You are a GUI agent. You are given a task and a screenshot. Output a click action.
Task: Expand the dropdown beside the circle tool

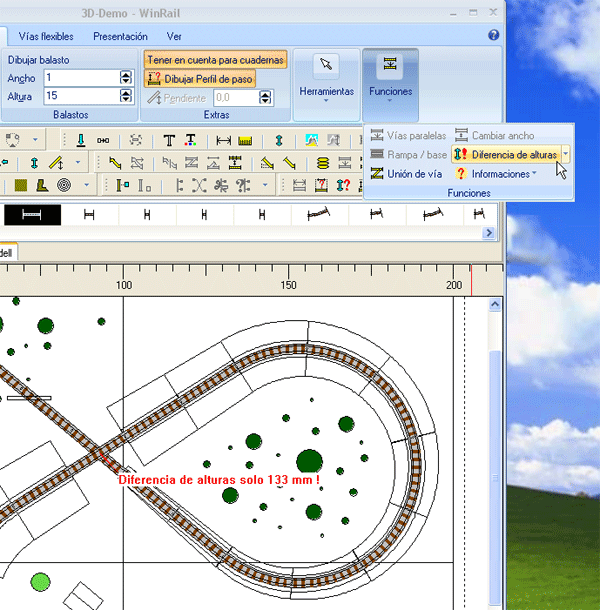pyautogui.click(x=35, y=139)
